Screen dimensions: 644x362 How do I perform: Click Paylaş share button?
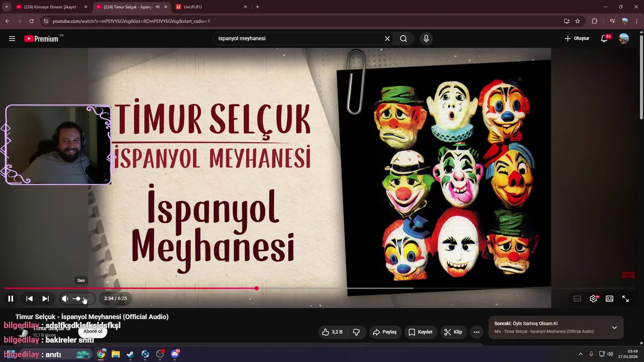(385, 332)
